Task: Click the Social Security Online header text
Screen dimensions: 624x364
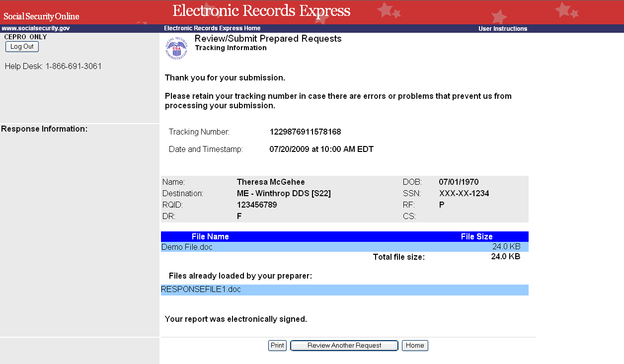Action: (41, 16)
